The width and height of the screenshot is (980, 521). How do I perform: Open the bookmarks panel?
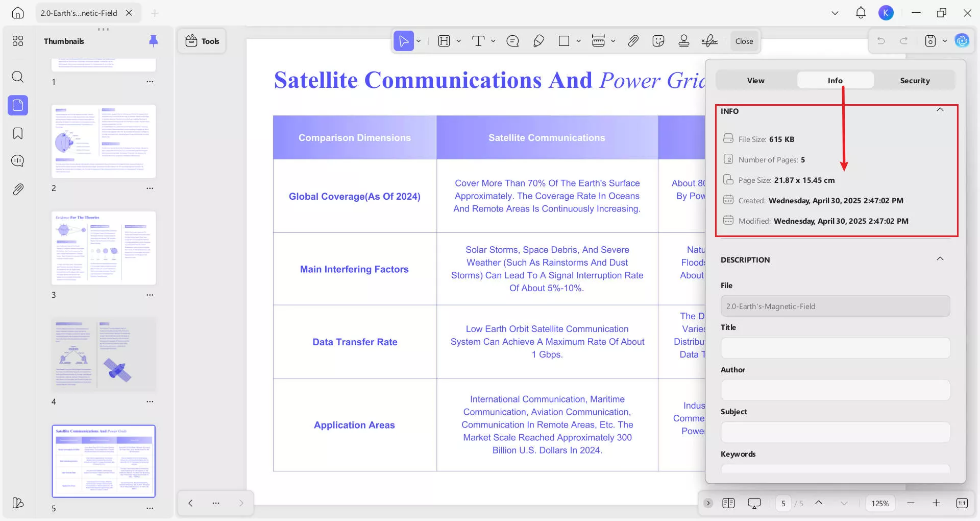[18, 134]
